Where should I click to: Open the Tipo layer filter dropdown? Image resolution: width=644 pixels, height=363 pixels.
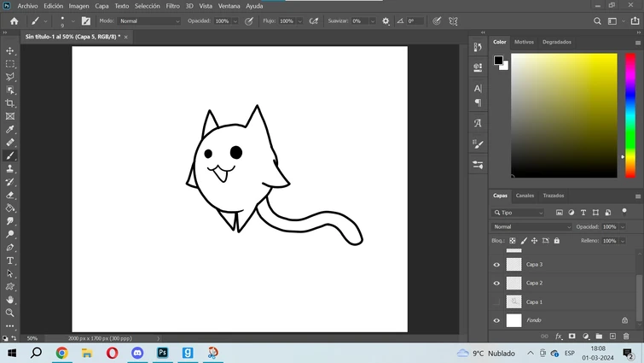coord(519,213)
